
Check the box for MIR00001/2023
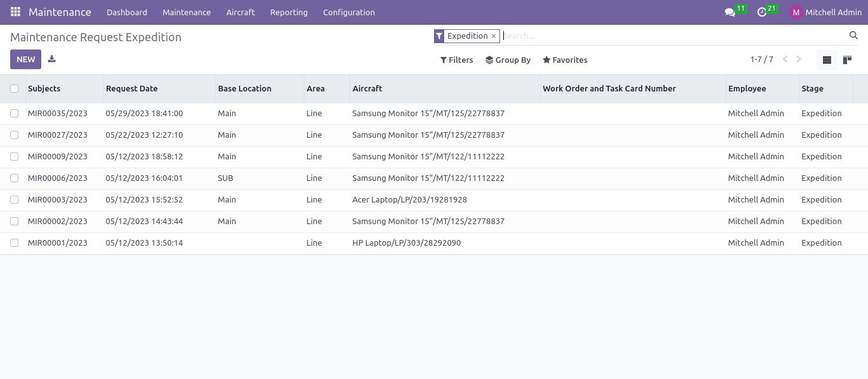pyautogui.click(x=14, y=243)
